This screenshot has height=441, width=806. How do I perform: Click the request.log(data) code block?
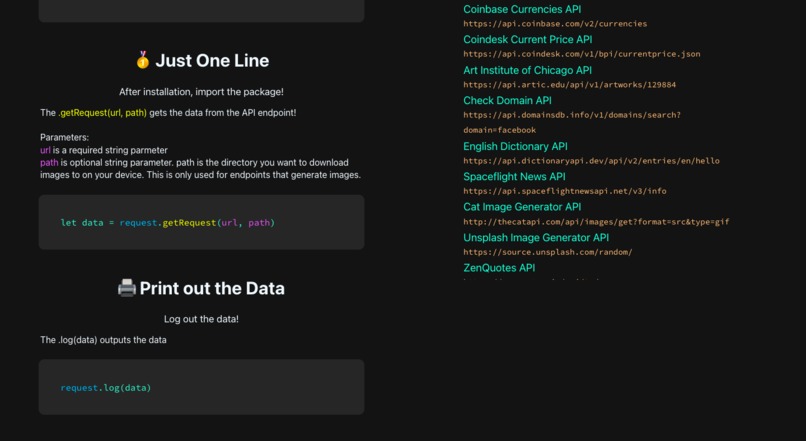click(x=202, y=387)
